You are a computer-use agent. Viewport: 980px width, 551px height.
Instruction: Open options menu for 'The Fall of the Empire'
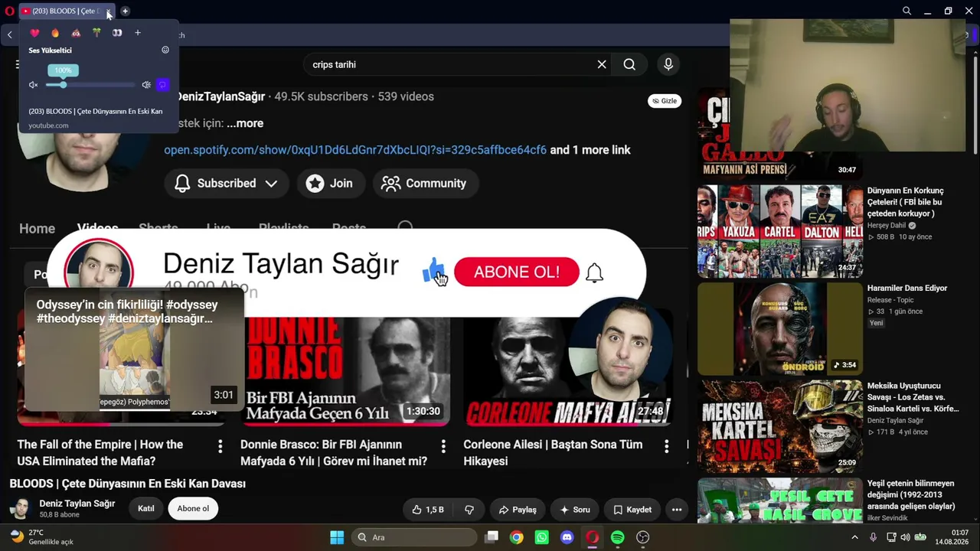pyautogui.click(x=220, y=445)
